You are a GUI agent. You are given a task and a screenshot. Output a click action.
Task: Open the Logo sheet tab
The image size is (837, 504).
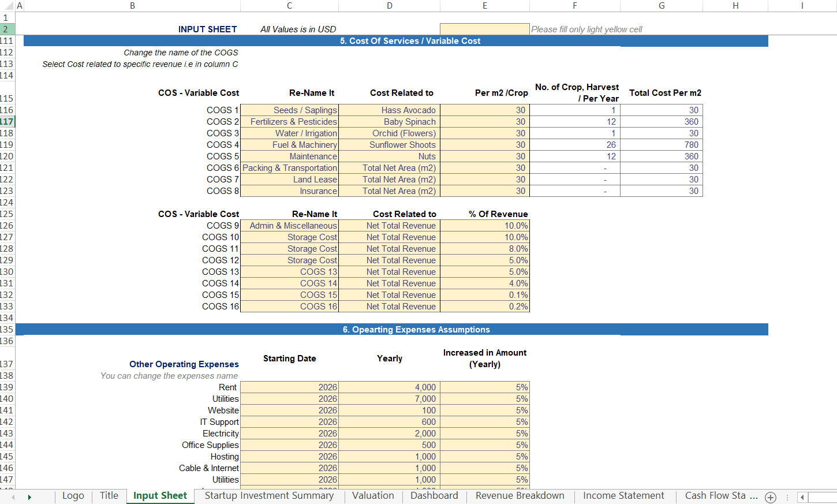(x=73, y=496)
